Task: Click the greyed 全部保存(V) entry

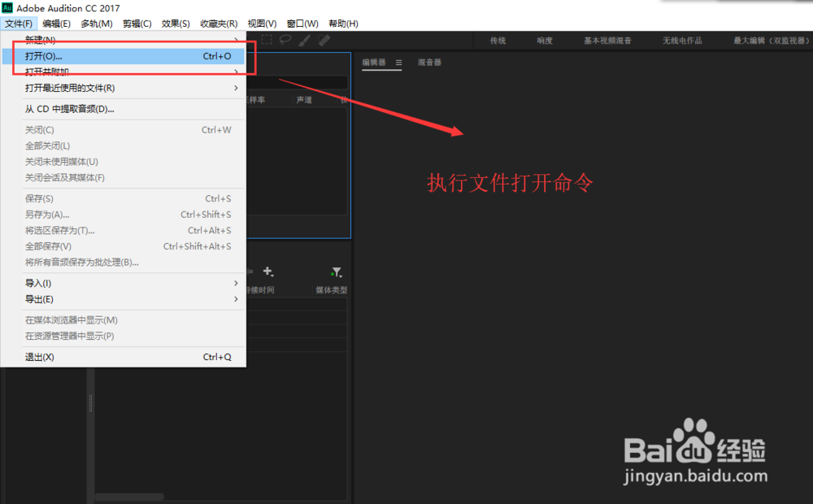Action: 124,246
